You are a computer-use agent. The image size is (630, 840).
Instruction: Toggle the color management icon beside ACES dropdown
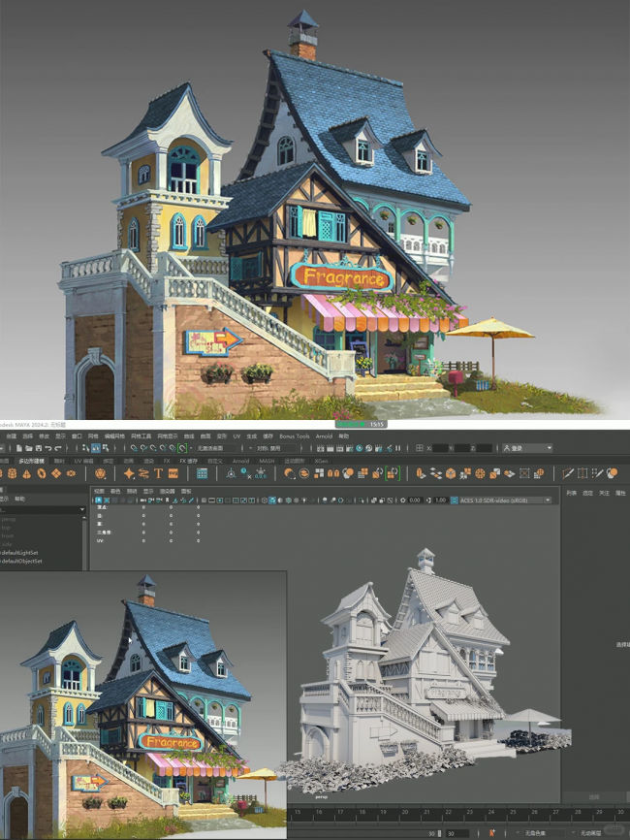click(454, 500)
